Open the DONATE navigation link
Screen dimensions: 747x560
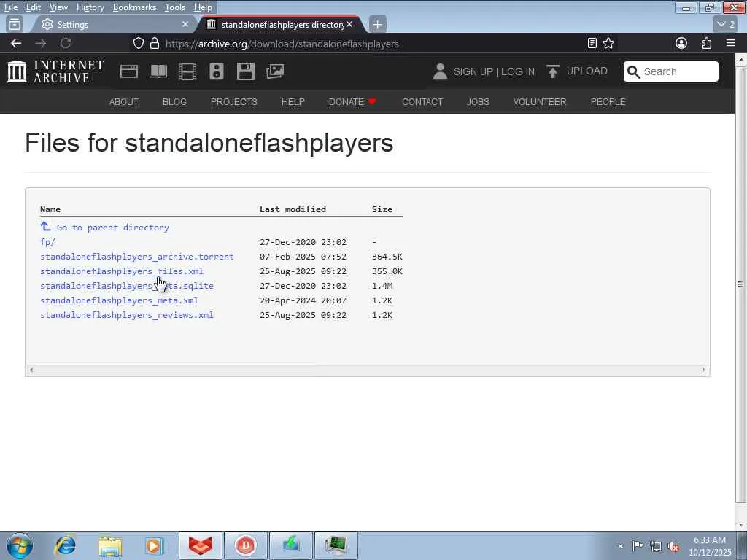(x=352, y=102)
